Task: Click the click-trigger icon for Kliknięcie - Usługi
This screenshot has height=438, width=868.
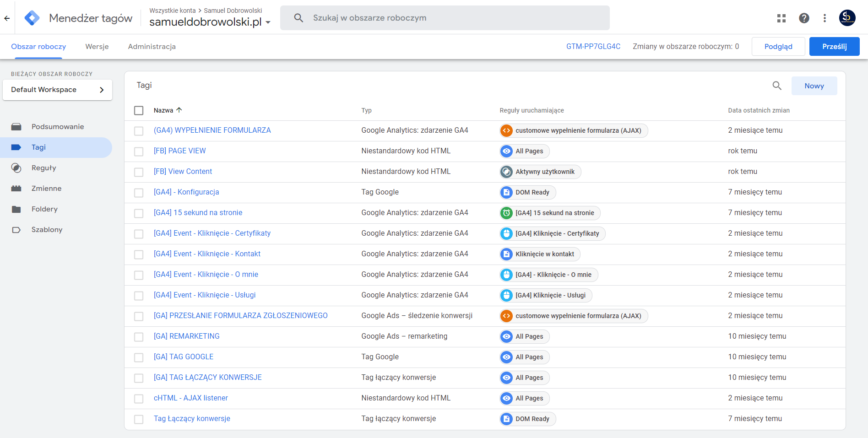Action: click(x=506, y=295)
